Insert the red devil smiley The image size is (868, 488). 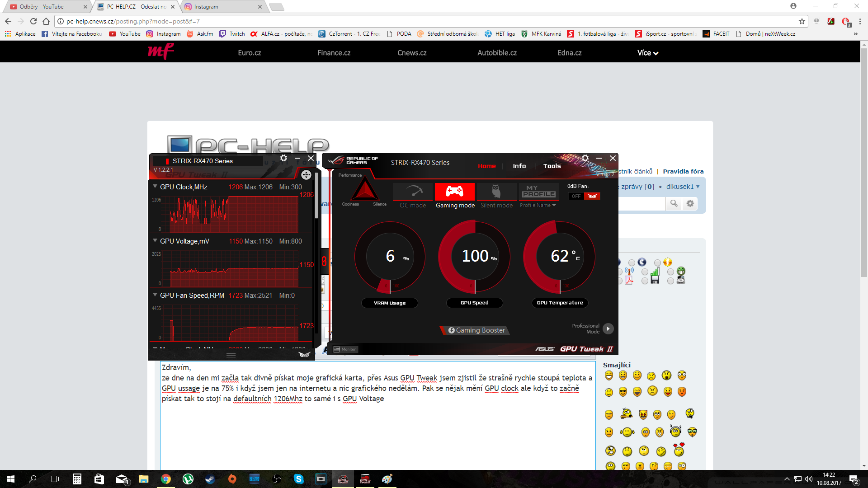[643, 414]
